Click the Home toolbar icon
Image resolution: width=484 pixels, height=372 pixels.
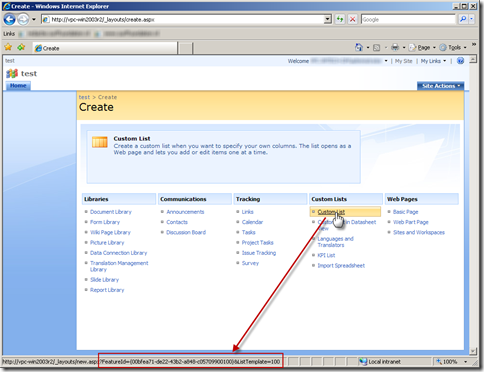(358, 47)
